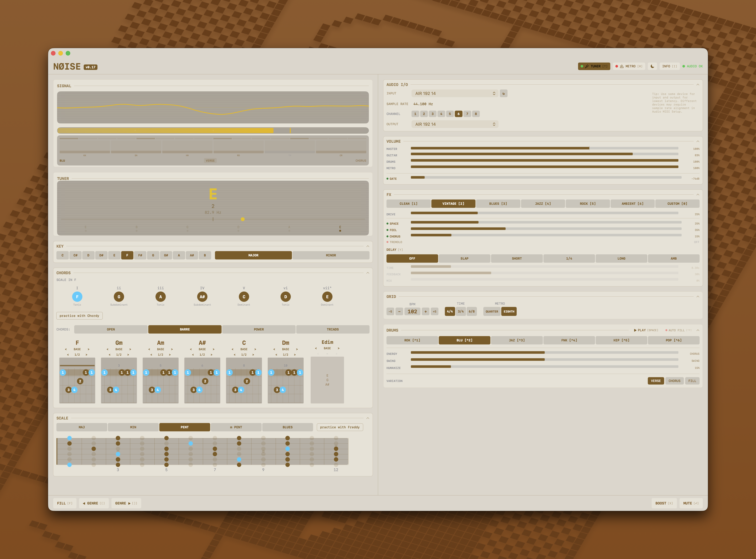This screenshot has height=559, width=756.
Task: Collapse the FX panel chevron
Action: (x=697, y=195)
